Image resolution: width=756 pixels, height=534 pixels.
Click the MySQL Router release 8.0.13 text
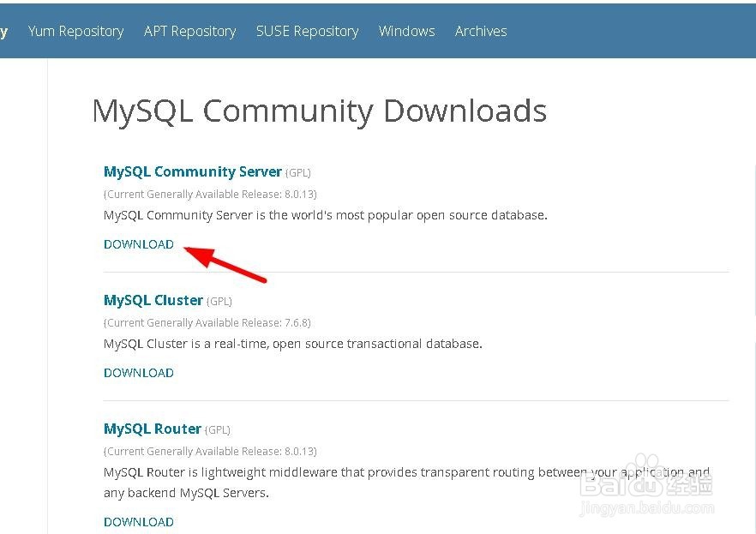coord(210,452)
